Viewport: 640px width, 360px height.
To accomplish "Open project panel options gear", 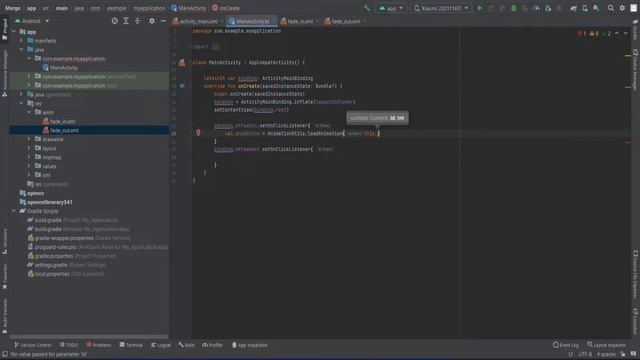I will pyautogui.click(x=152, y=21).
